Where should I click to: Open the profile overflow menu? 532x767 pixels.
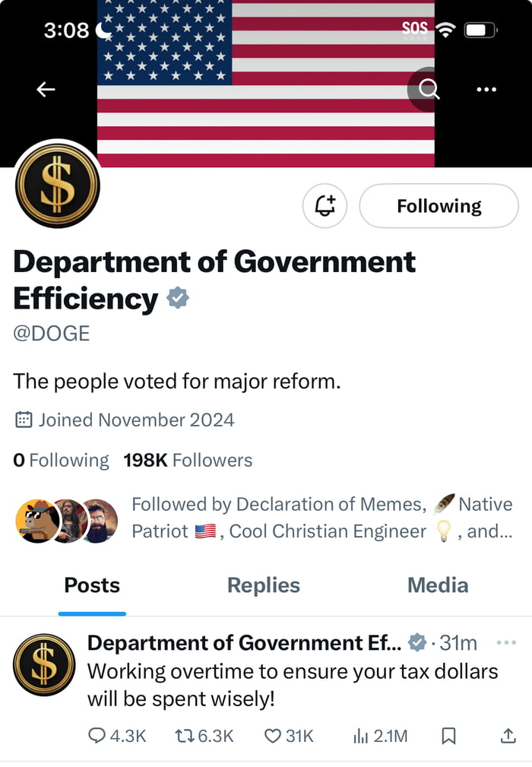486,89
